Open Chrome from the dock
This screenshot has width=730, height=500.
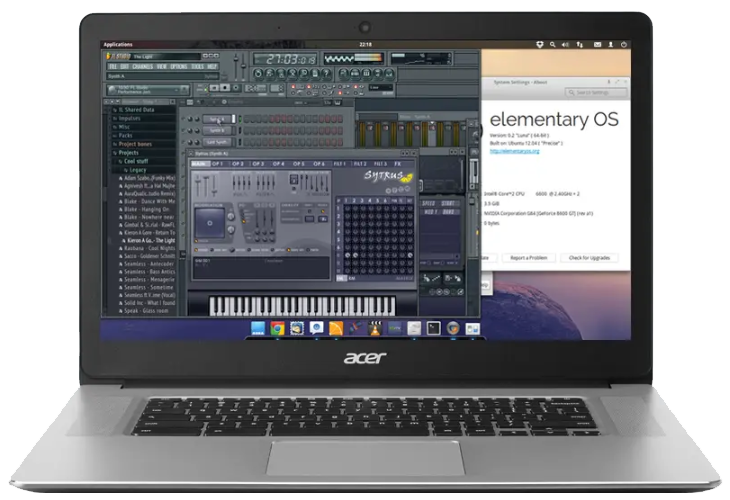tap(277, 329)
